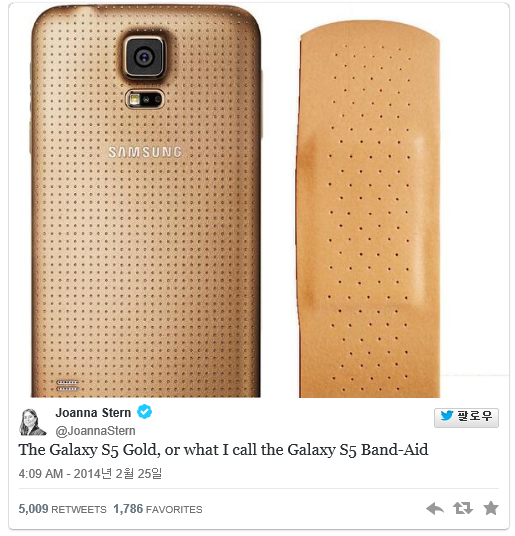The height and width of the screenshot is (536, 515).
Task: Open the Joanna Stern display name link
Action: [93, 413]
